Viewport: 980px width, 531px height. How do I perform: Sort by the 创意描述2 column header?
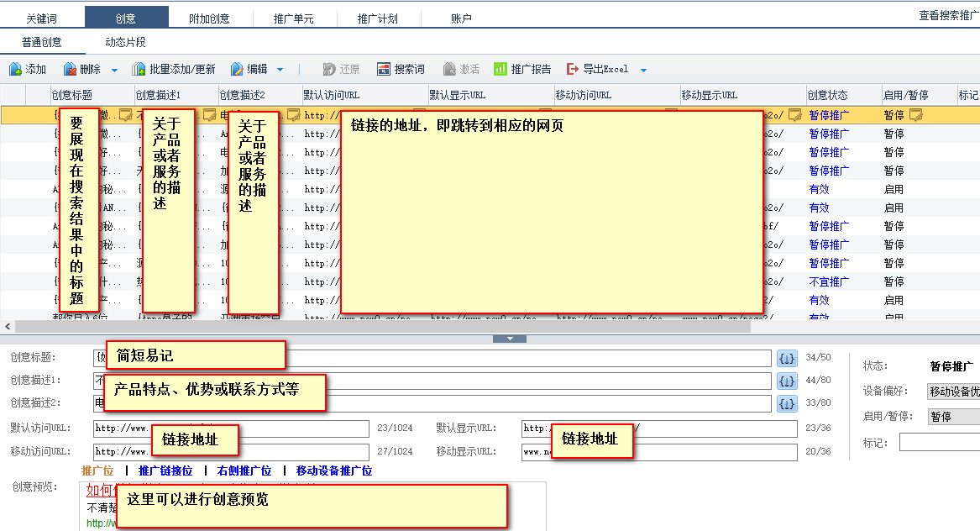260,94
